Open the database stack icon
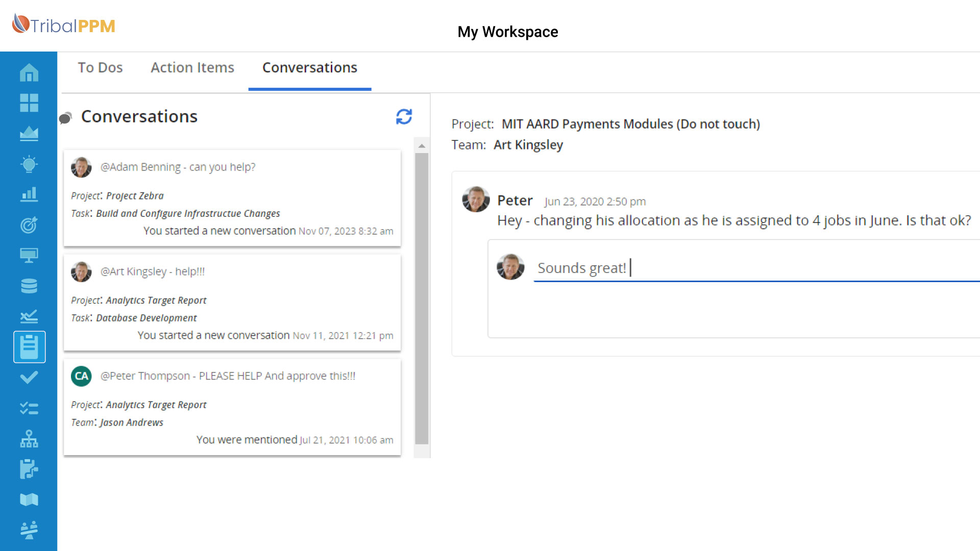The image size is (980, 551). point(29,286)
